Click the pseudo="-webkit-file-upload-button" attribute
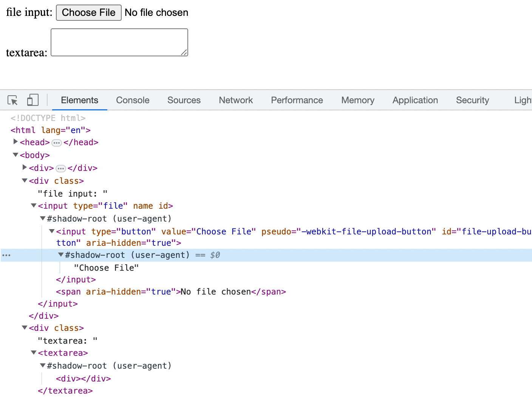 coord(348,231)
